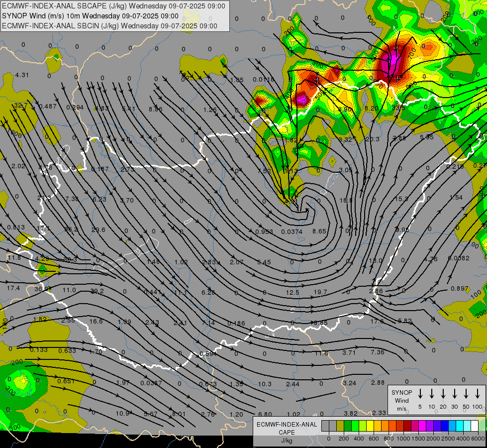Click the map value 0.0374
This screenshot has width=487, height=448.
click(x=292, y=232)
